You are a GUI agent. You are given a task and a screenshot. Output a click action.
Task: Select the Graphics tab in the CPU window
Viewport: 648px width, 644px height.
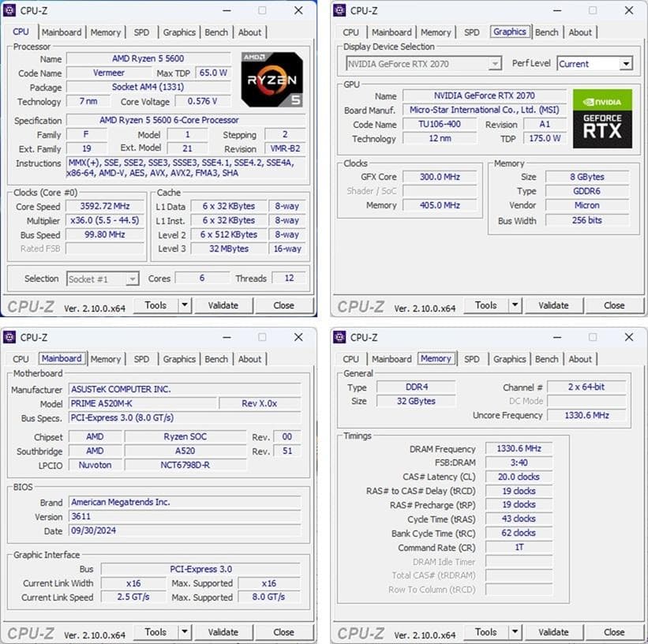point(179,32)
